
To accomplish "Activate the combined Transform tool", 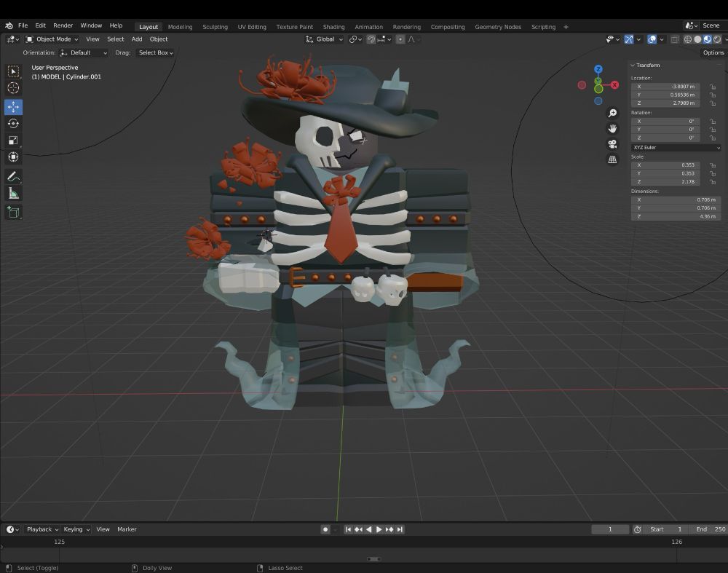I will point(13,157).
